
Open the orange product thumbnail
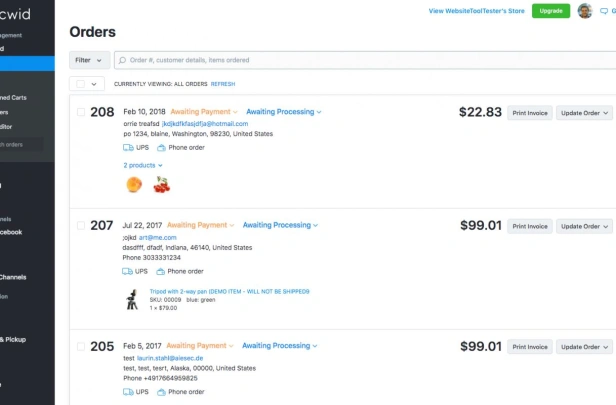click(x=134, y=185)
